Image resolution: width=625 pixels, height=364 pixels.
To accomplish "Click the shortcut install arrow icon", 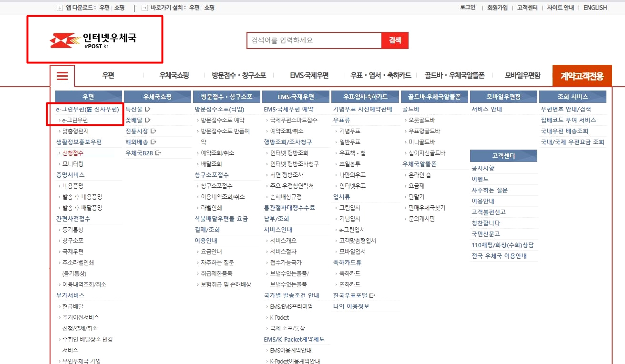I will pyautogui.click(x=144, y=8).
